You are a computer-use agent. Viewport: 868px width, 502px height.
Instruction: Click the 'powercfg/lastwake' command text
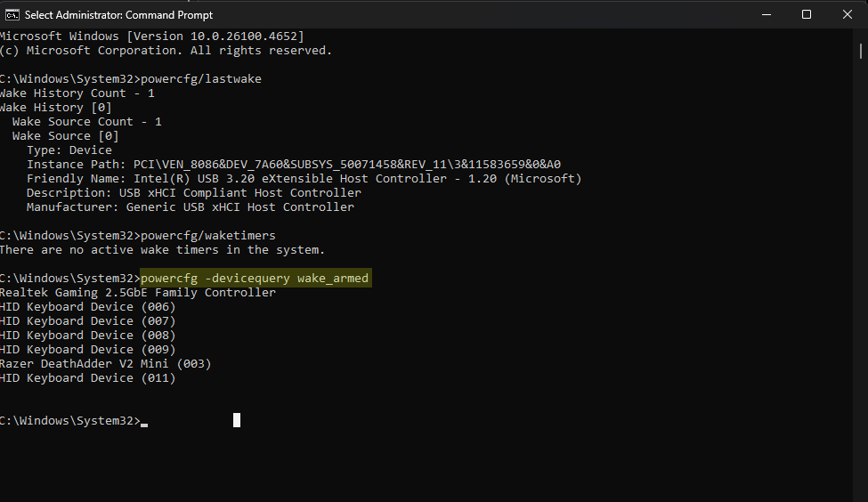tap(201, 78)
